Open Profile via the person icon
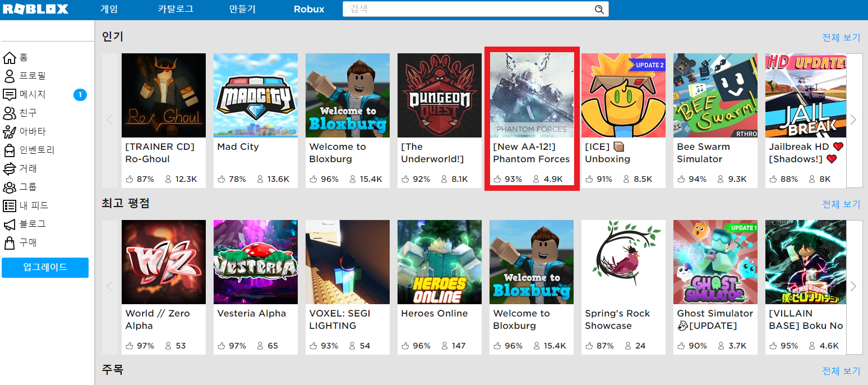 click(x=9, y=76)
